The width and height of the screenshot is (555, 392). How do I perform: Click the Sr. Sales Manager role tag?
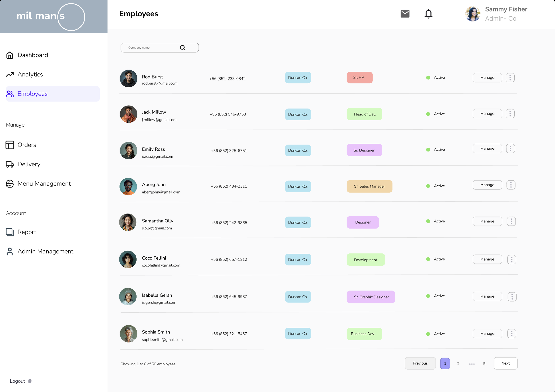point(369,186)
